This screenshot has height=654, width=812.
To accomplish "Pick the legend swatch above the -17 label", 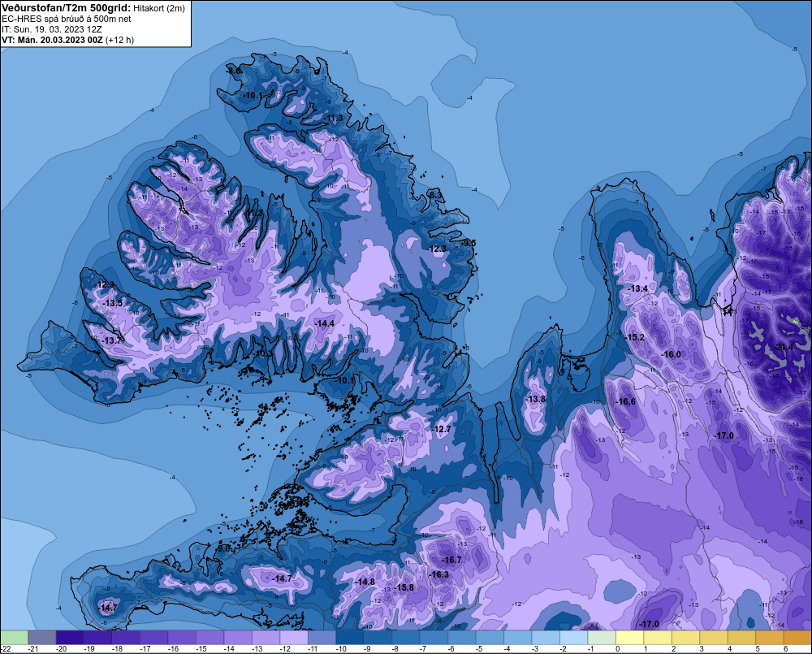I will 153,637.
